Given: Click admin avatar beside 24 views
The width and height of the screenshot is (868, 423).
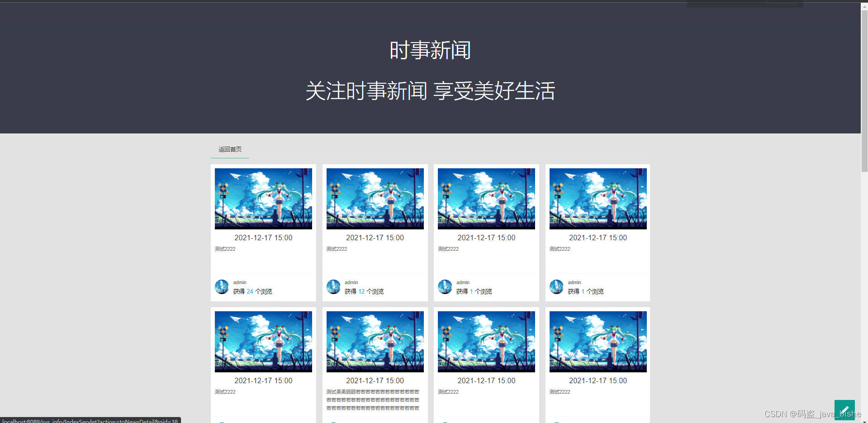Looking at the screenshot, I should [222, 287].
